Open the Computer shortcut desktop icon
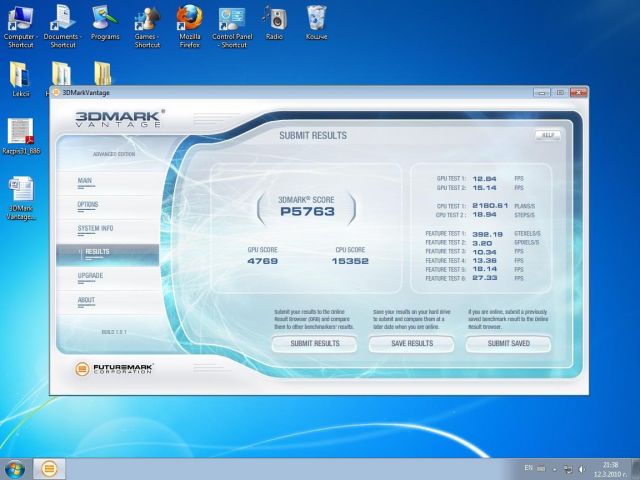640x480 pixels. click(x=20, y=26)
